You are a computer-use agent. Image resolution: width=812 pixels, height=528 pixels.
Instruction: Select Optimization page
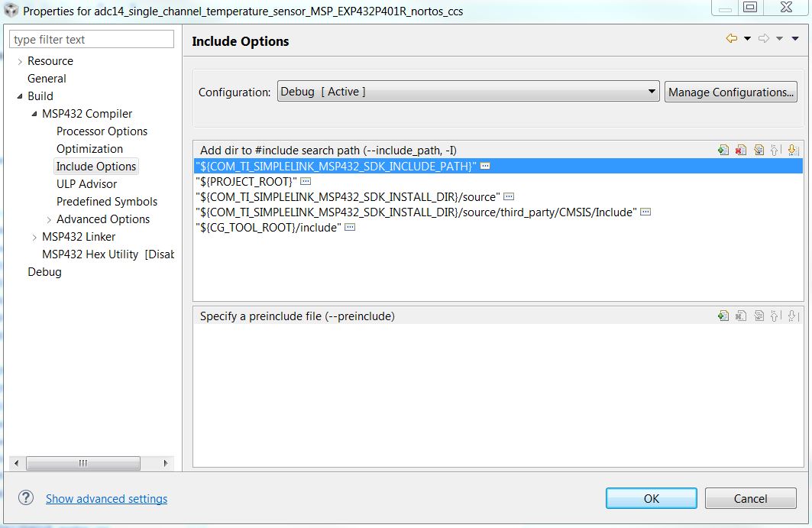(89, 149)
